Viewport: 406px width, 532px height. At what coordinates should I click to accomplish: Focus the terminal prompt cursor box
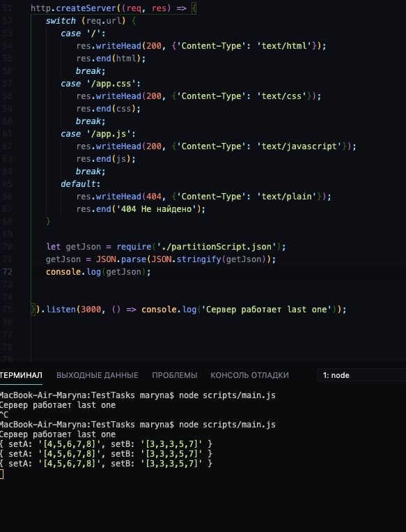pyautogui.click(x=1, y=474)
